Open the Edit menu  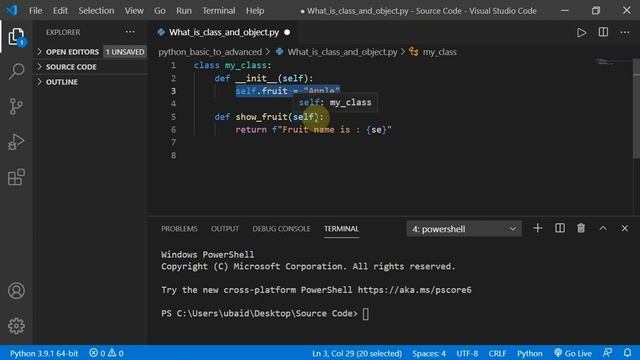point(60,11)
